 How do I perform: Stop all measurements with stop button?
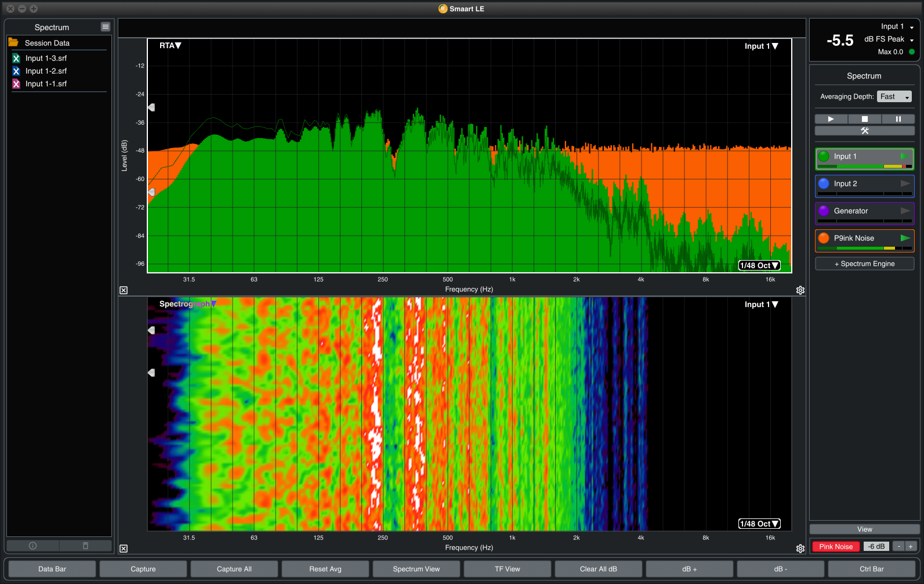tap(864, 119)
